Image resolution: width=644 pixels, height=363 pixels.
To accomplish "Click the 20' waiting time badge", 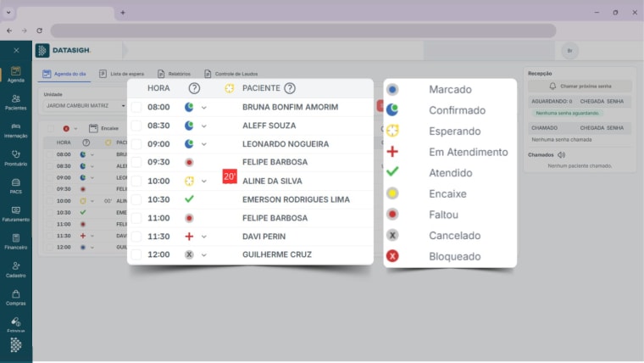I will (230, 176).
